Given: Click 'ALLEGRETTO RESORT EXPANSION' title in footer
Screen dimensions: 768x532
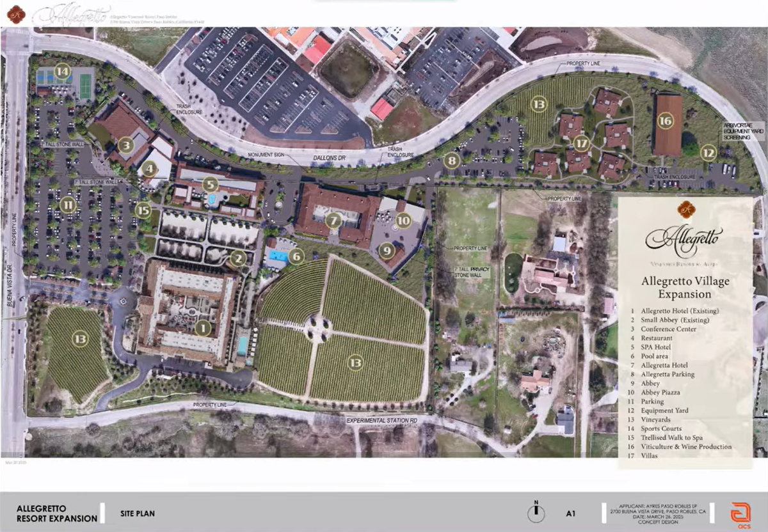Looking at the screenshot, I should click(57, 513).
